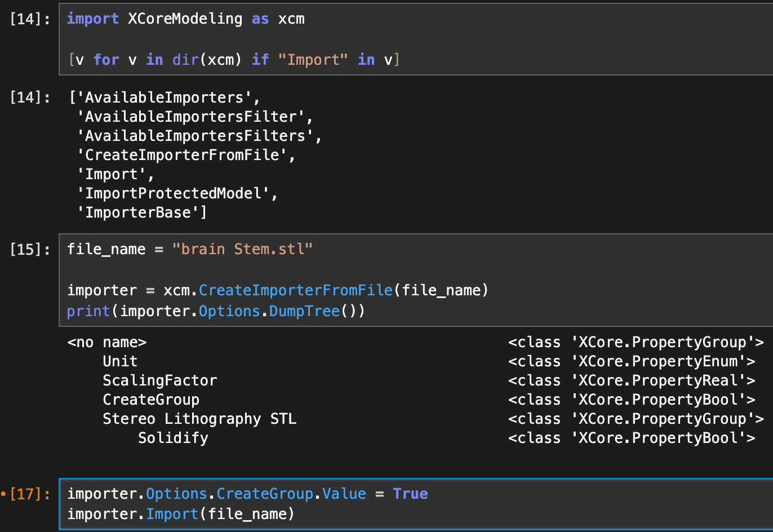Click 'AvailableImporters' in the output list

click(164, 98)
